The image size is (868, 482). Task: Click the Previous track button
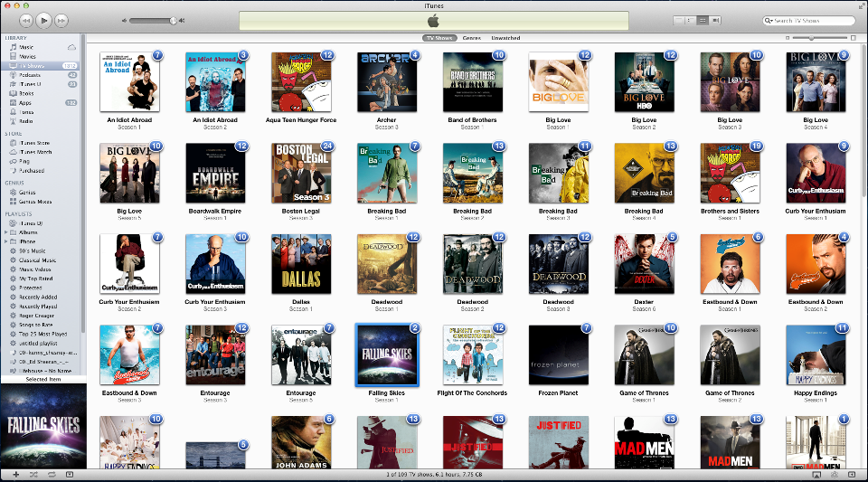pyautogui.click(x=26, y=21)
